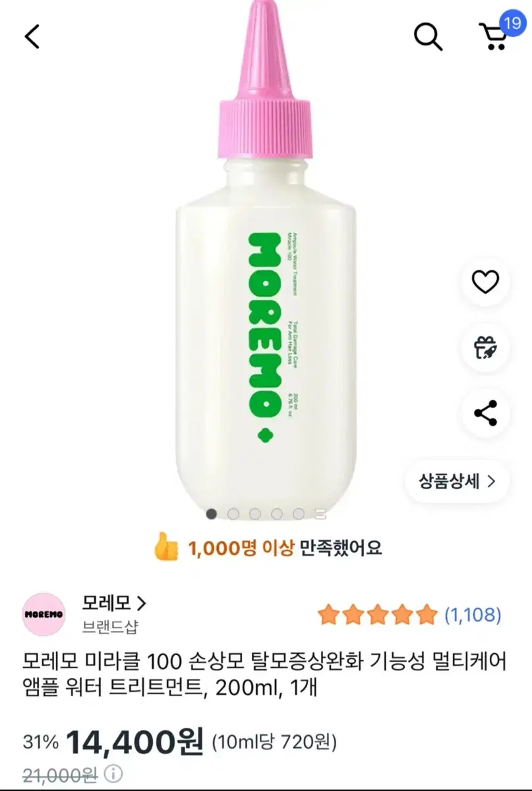Viewport: 532px width, 791px height.
Task: Share this product
Action: coord(487,413)
